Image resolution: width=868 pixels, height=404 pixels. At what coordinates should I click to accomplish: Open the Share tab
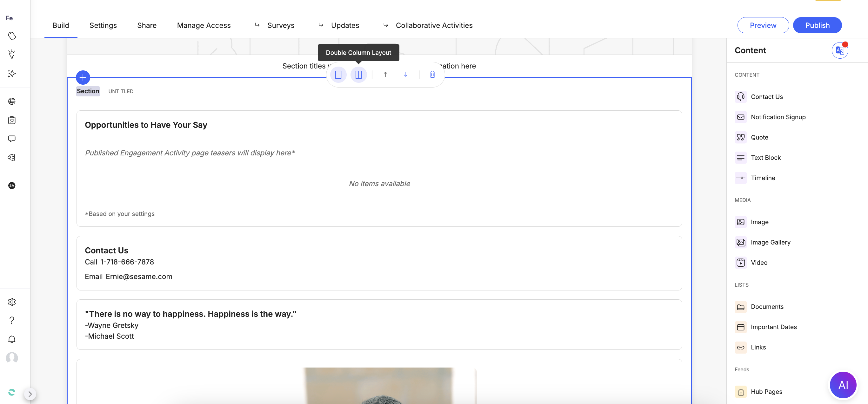coord(147,25)
